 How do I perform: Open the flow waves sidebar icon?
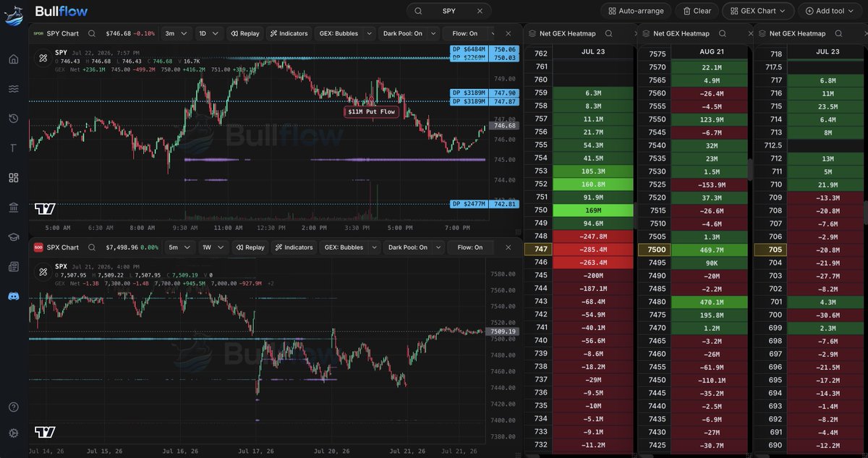(13, 89)
